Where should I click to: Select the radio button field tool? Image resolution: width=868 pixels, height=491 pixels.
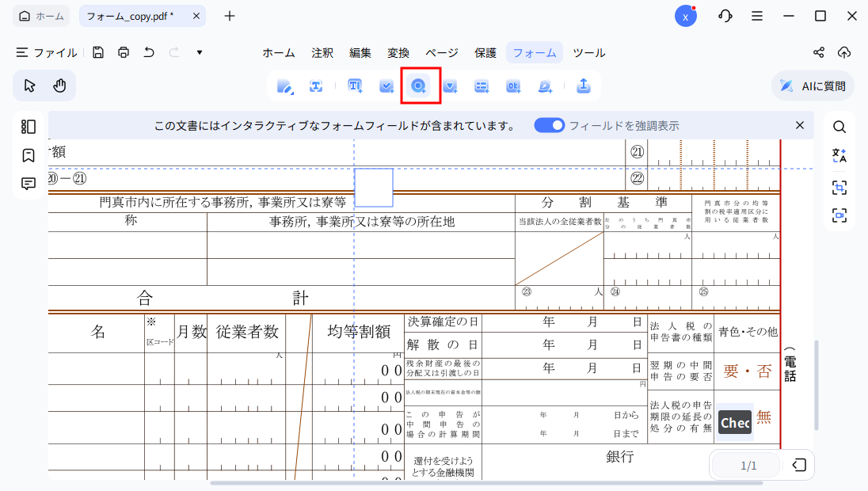pos(418,86)
